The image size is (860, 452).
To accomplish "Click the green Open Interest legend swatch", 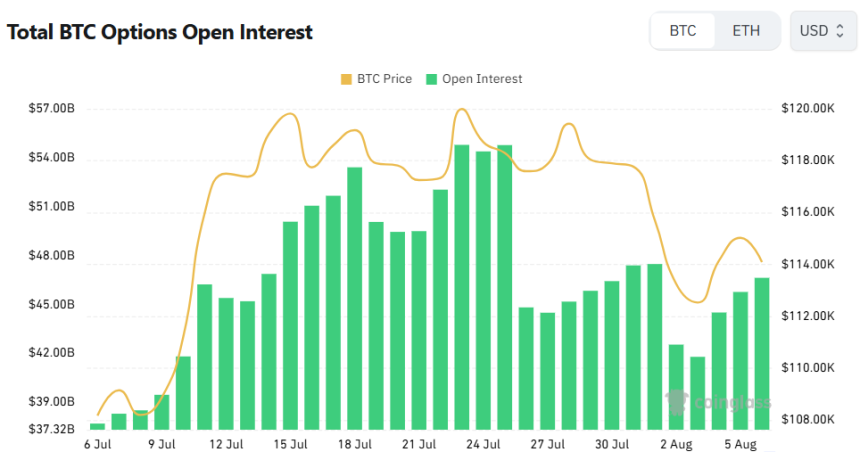I will (x=432, y=79).
